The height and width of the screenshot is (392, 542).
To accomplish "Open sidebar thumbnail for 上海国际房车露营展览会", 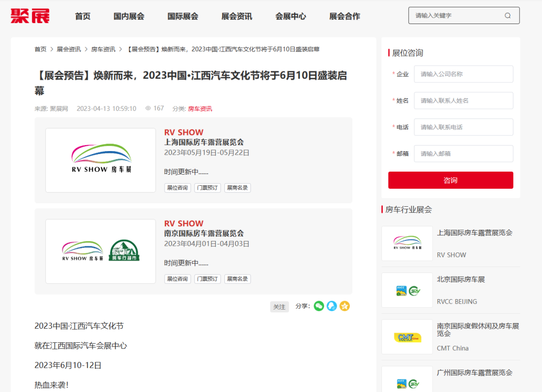I will (407, 243).
